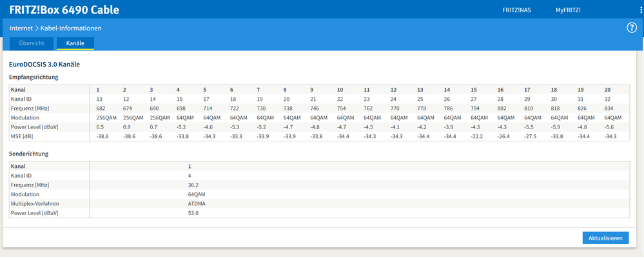Viewport: 644px width, 257px height.
Task: Click Kanal ID value 32
Action: pyautogui.click(x=607, y=99)
